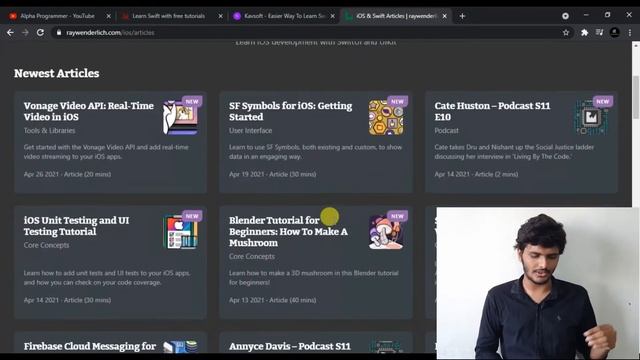Click NEW badge on Vonage Video API card

point(192,102)
